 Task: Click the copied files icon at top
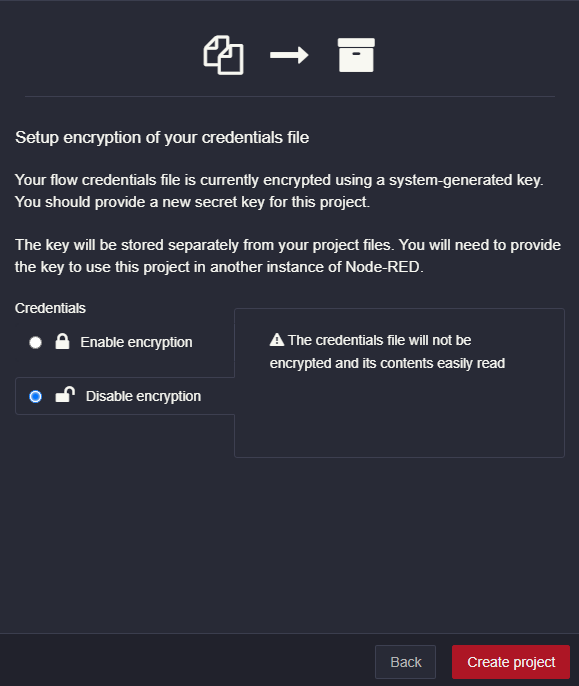click(223, 55)
